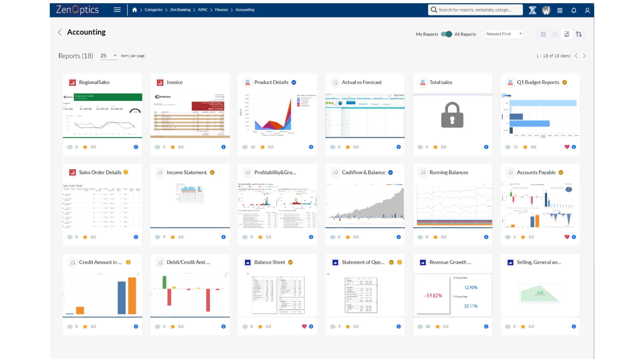This screenshot has height=362, width=644.
Task: Navigate to Zen Banking breadcrumb
Action: click(180, 10)
